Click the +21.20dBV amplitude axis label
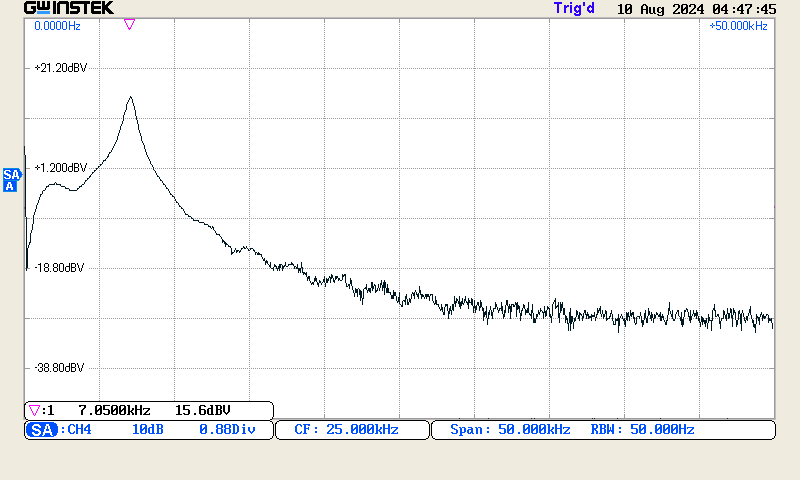Screen dimensions: 800x480 (x=60, y=68)
